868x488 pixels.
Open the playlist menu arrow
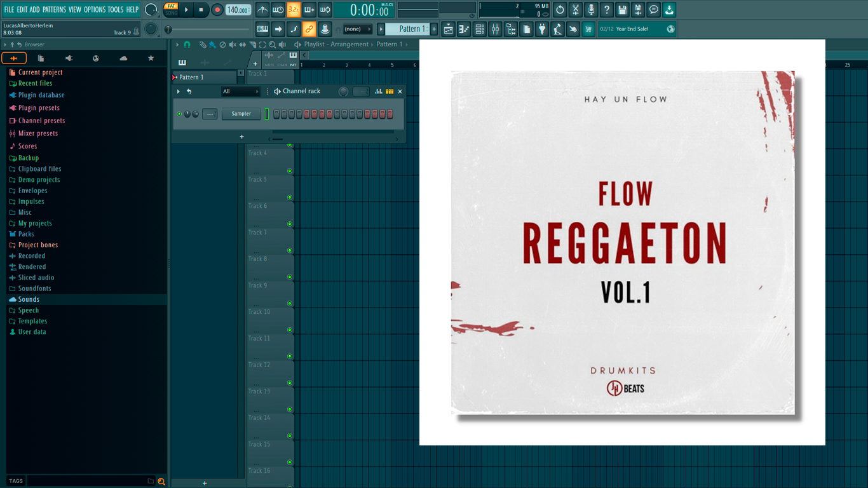click(x=178, y=44)
